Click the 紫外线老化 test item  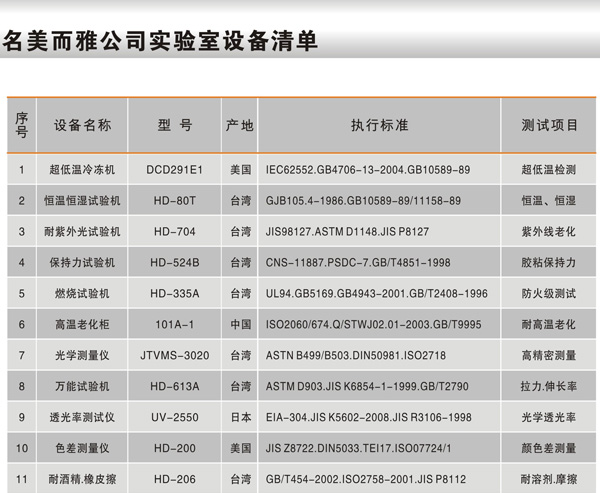(x=549, y=232)
